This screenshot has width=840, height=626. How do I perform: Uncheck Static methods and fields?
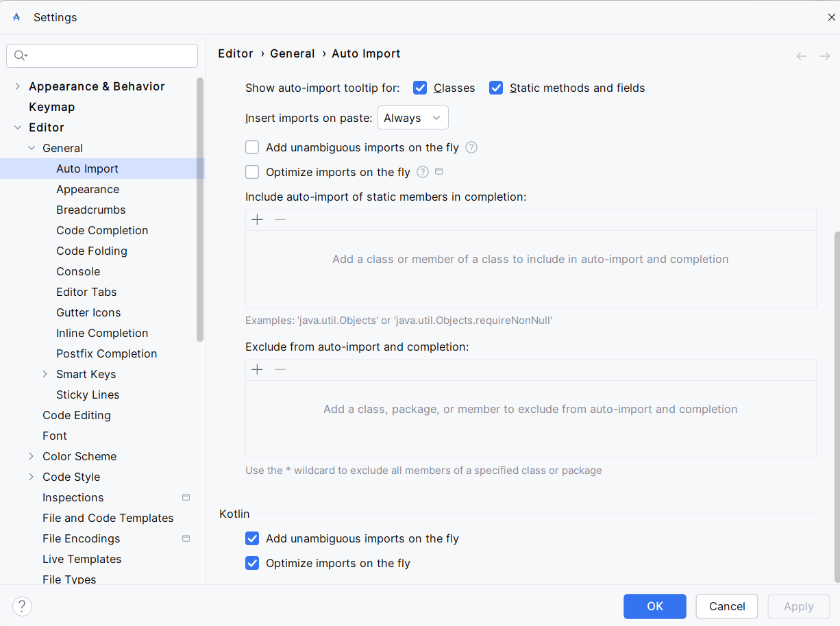click(496, 88)
